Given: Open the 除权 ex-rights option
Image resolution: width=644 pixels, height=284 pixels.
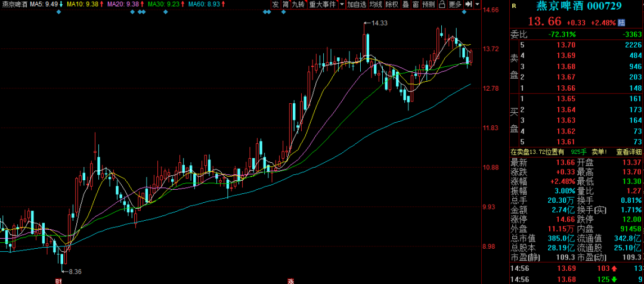Looking at the screenshot, I should point(392,5).
